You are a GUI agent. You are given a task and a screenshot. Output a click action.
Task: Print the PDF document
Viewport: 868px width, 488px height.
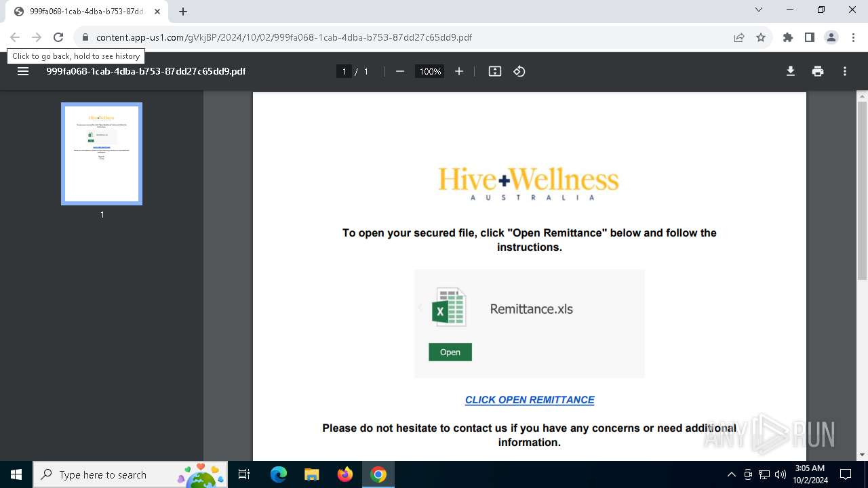(818, 71)
